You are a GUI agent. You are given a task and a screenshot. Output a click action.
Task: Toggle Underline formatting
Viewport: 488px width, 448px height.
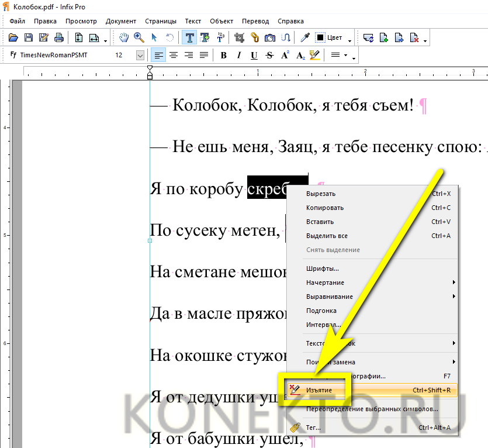pyautogui.click(x=254, y=56)
